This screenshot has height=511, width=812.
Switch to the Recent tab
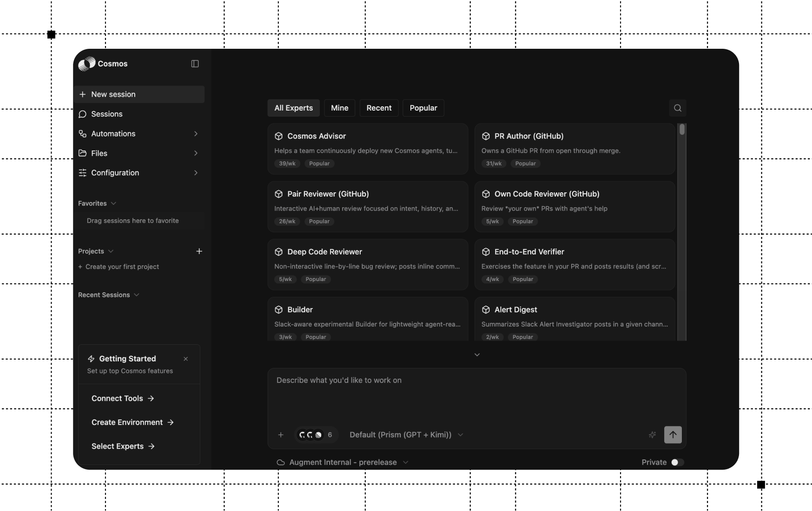click(379, 108)
